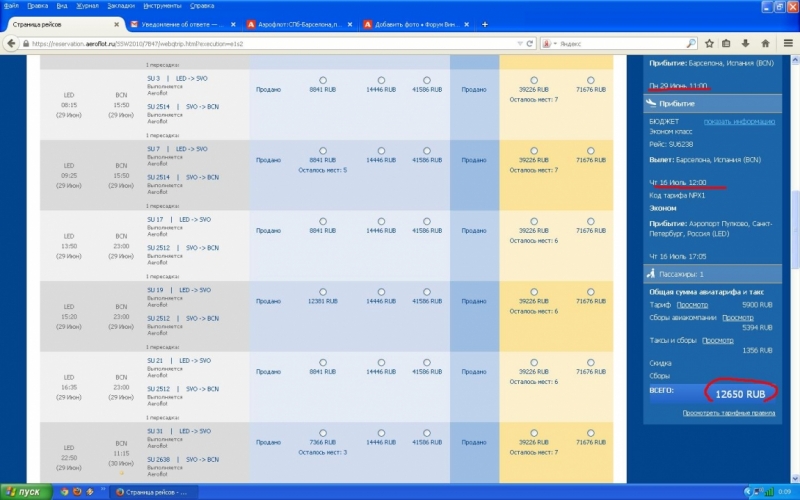800x500 pixels.
Task: Choose 8841 RUB fare on SU 7 flight
Action: click(322, 151)
